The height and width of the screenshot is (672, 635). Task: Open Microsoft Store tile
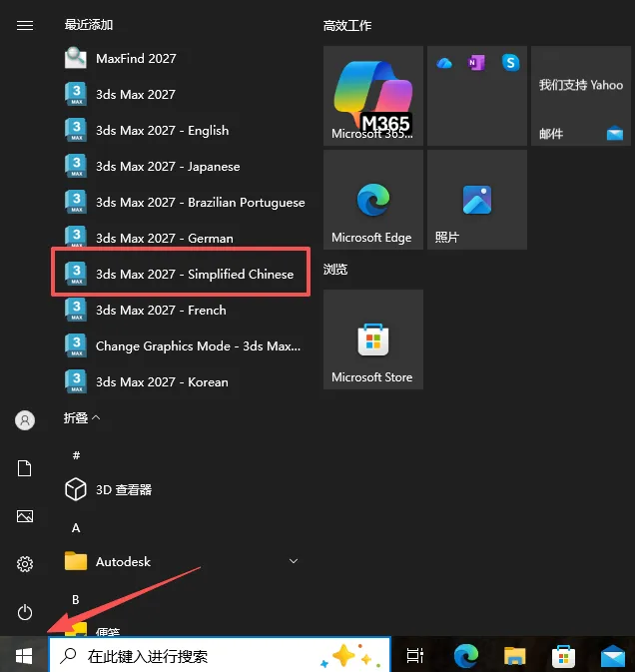373,339
